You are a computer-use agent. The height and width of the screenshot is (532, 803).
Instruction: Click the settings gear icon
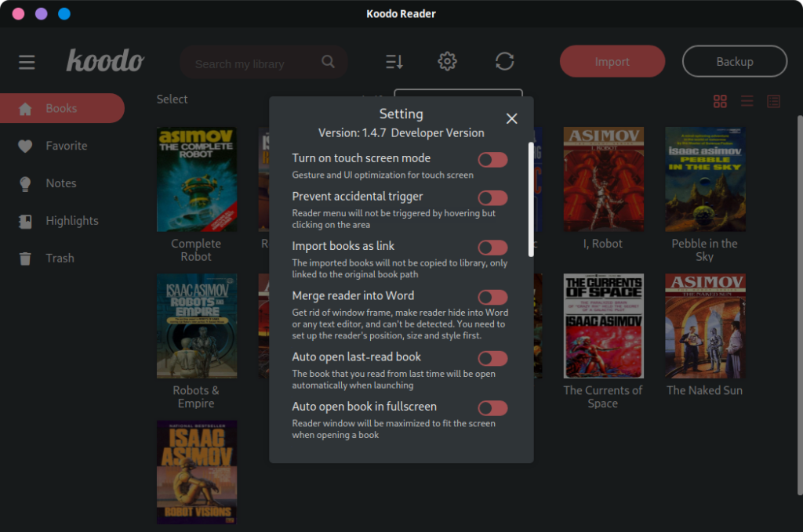pos(447,61)
